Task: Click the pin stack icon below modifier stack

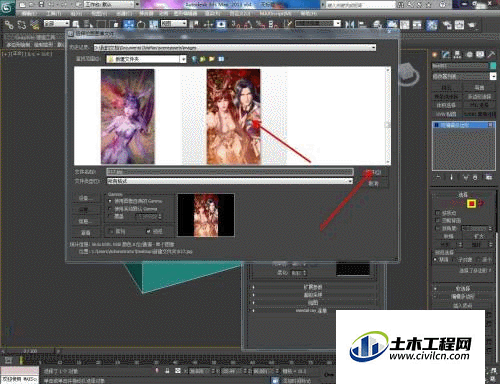Action: pos(438,177)
